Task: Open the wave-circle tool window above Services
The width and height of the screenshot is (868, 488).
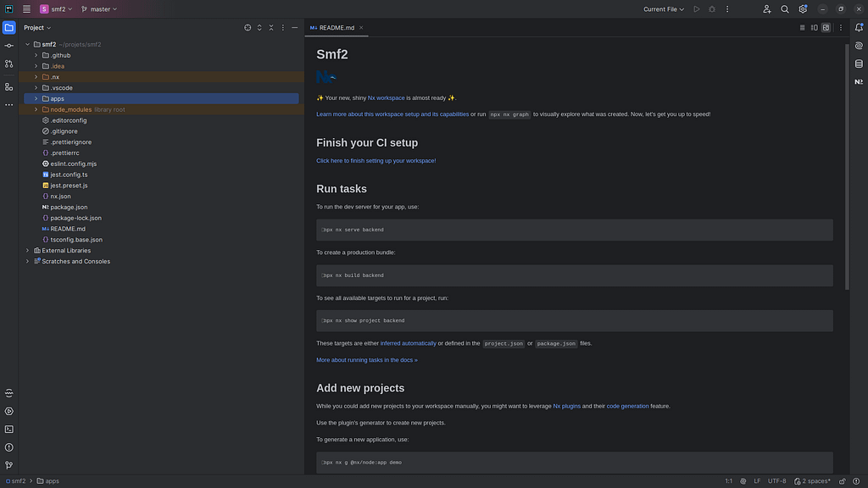Action: pos(8,393)
